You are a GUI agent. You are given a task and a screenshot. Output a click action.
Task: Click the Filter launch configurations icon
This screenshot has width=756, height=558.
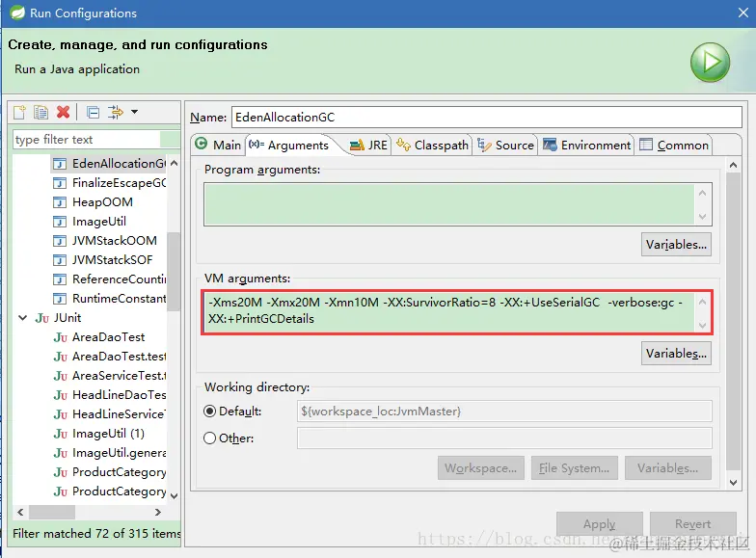116,112
